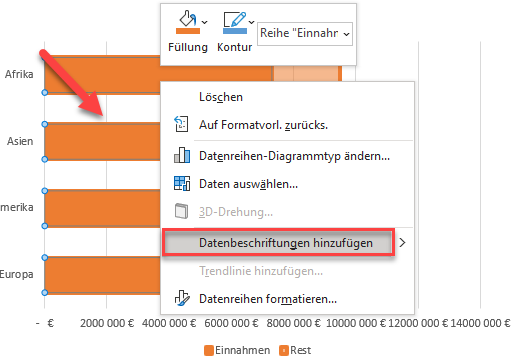The width and height of the screenshot is (519, 362).
Task: Click the greyed 3D-Drehung... entry
Action: 236,212
